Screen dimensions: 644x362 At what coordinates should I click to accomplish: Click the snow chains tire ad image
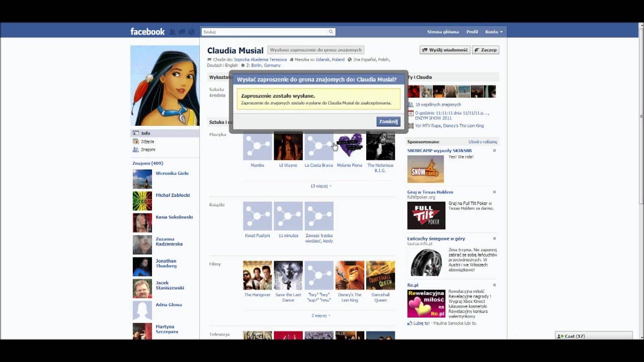click(x=426, y=262)
